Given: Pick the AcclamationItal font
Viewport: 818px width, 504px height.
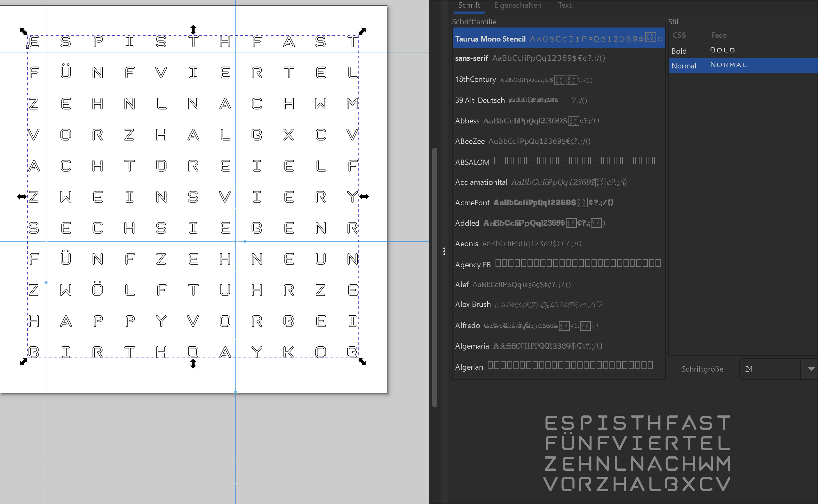Looking at the screenshot, I should [559, 182].
